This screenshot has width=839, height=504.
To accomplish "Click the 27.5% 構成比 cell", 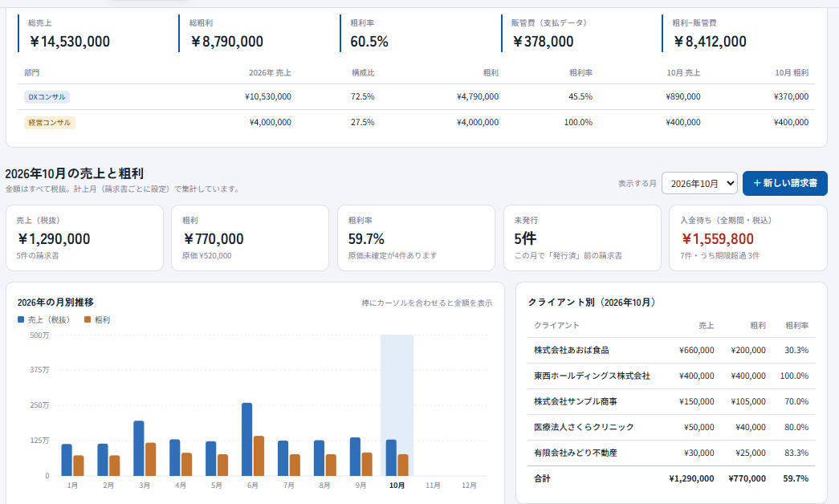I will click(x=363, y=123).
